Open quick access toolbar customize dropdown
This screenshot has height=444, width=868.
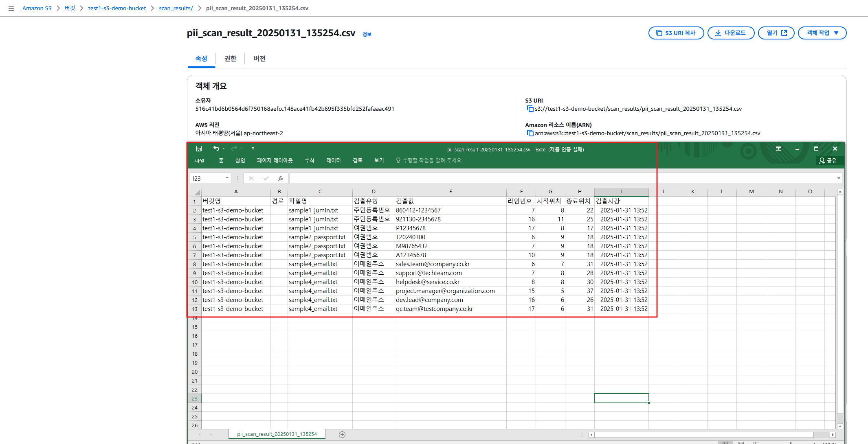pos(253,149)
